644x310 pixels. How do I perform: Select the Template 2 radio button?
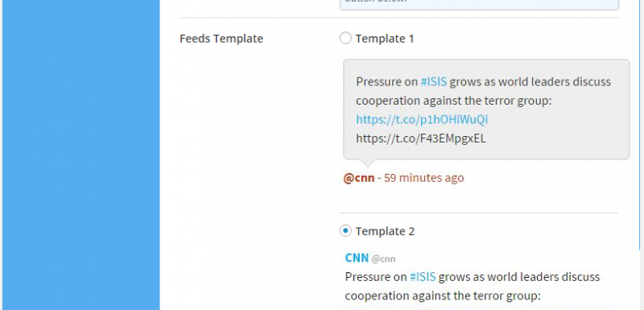345,231
